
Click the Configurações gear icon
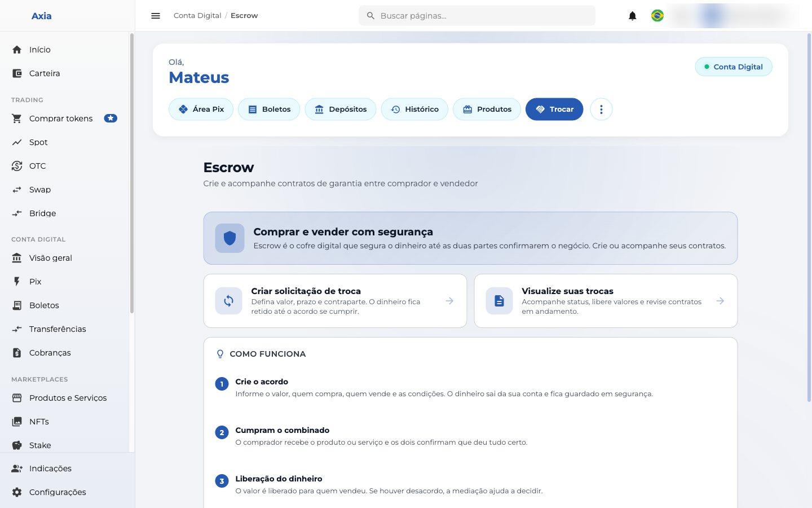[x=17, y=492]
